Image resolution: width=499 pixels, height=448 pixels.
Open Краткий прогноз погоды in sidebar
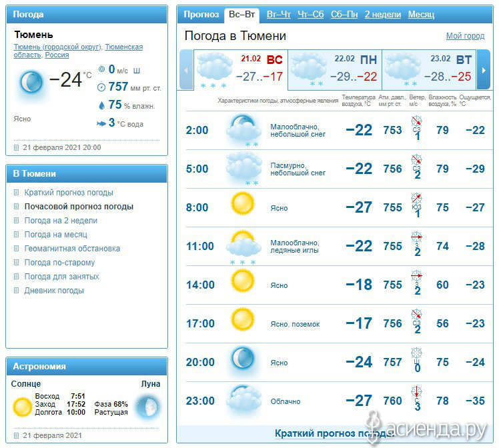tap(69, 193)
